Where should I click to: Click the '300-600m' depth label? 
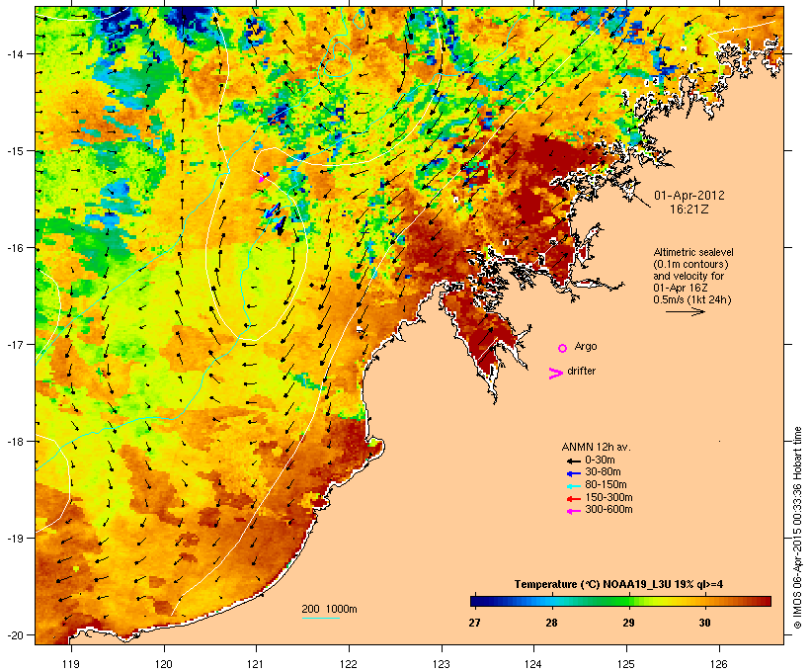pos(608,510)
